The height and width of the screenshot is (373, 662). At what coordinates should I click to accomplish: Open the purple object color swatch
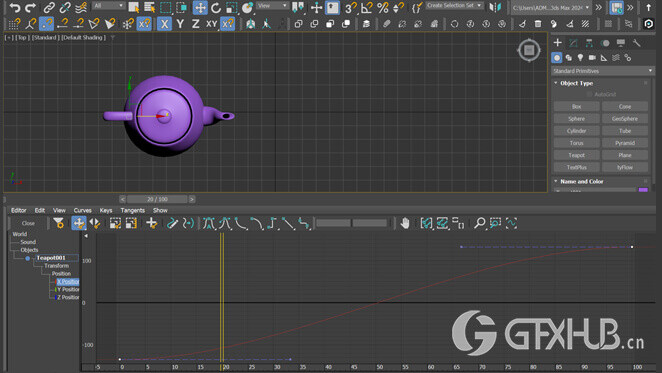pos(643,190)
